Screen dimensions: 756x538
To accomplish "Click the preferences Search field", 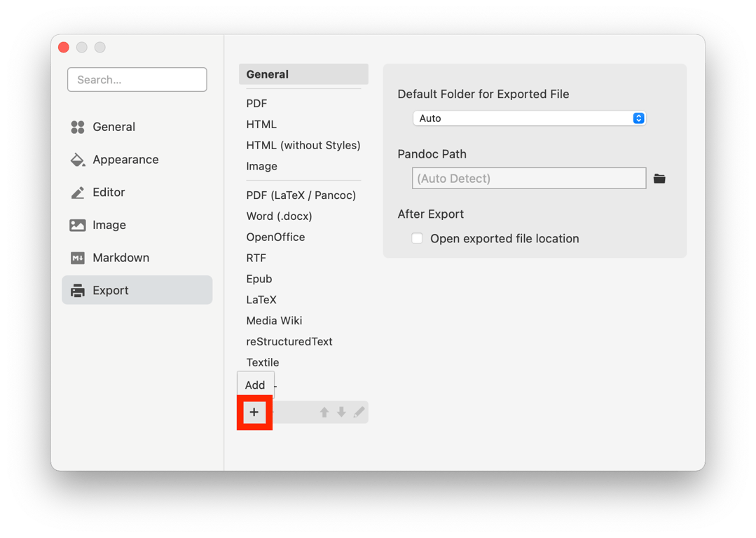I will [x=137, y=80].
